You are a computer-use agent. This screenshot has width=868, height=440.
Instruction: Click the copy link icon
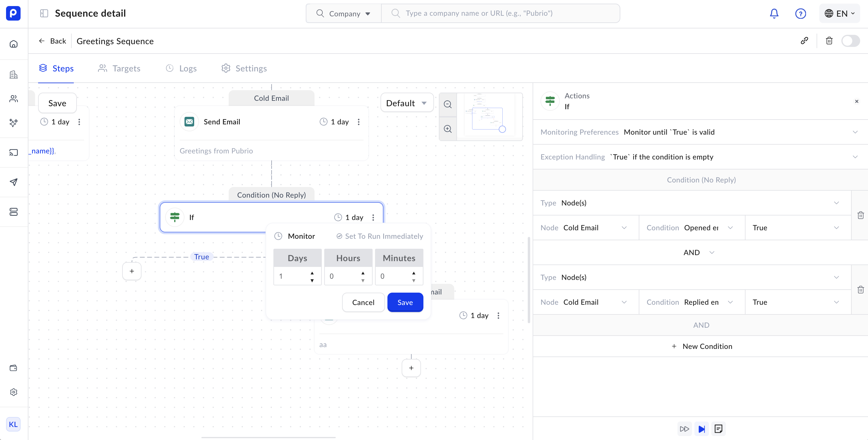point(804,41)
